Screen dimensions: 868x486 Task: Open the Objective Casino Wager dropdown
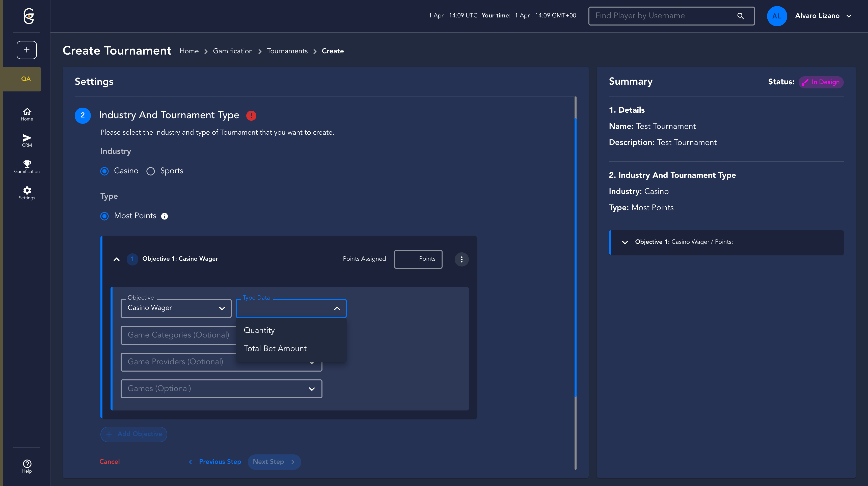[176, 308]
